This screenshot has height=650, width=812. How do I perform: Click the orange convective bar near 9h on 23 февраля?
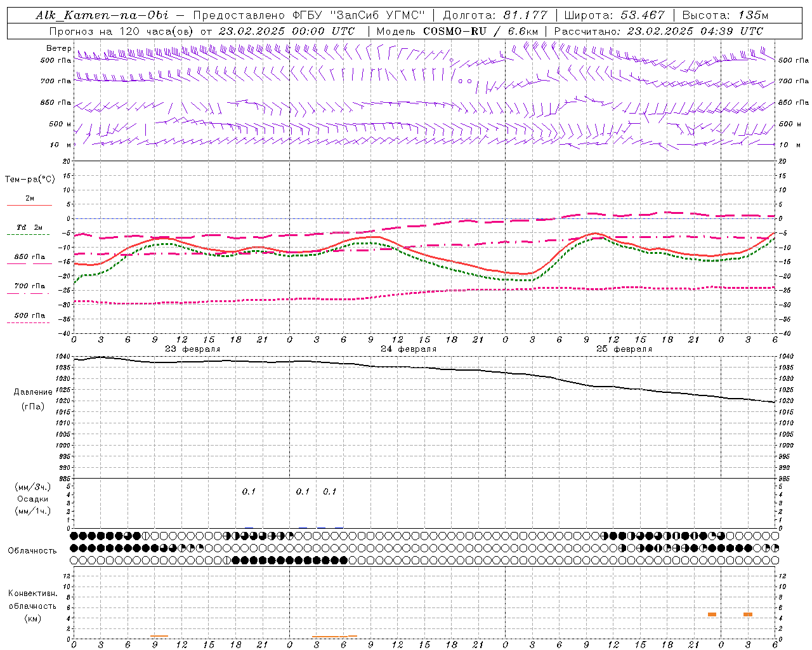point(159,636)
